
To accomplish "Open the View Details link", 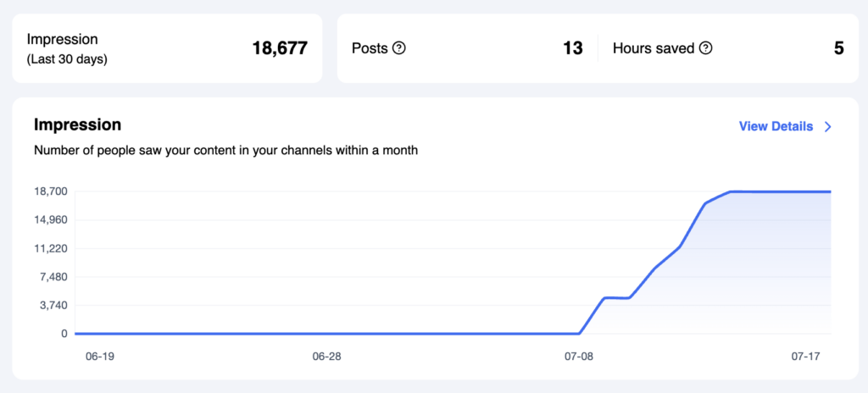I will click(776, 127).
